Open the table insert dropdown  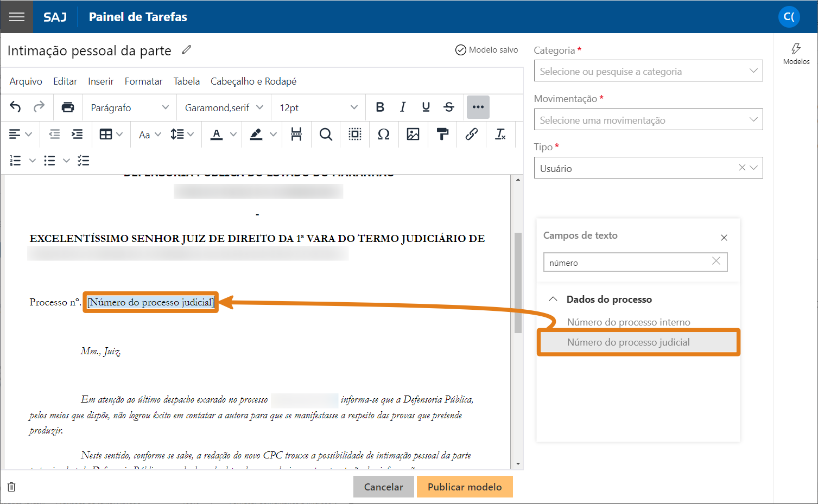point(111,134)
